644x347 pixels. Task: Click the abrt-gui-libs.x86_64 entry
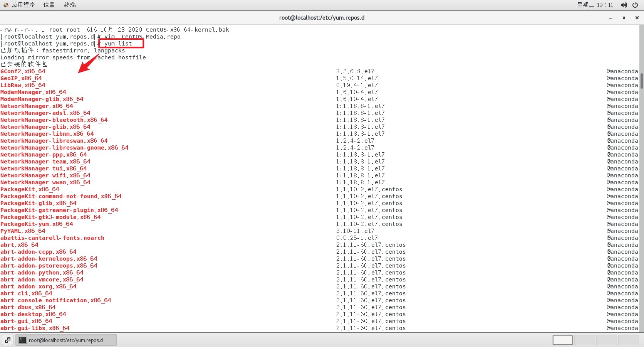(35, 328)
